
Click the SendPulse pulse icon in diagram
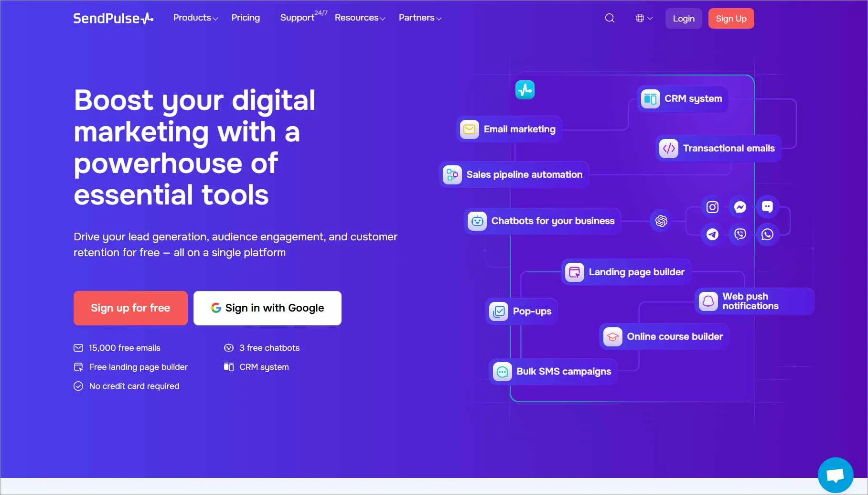(x=525, y=90)
